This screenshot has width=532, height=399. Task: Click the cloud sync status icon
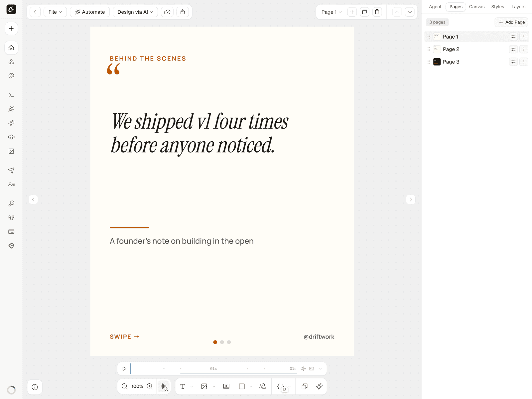tap(167, 12)
